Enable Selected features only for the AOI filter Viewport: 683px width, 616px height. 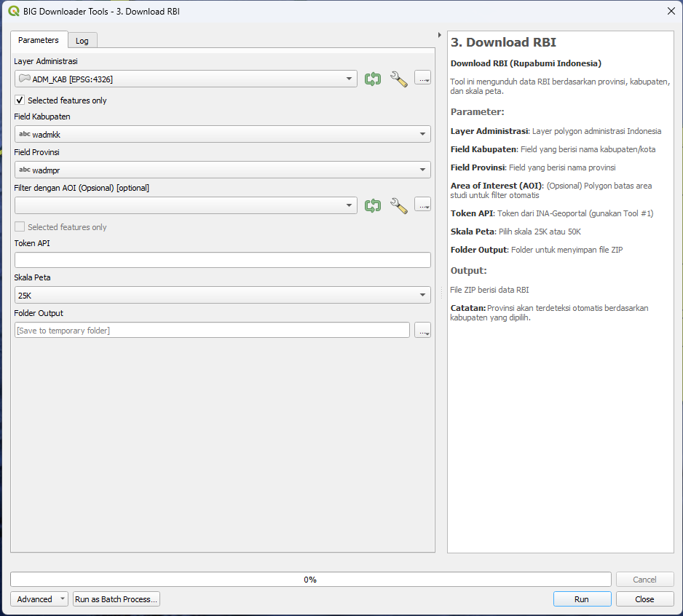18,226
